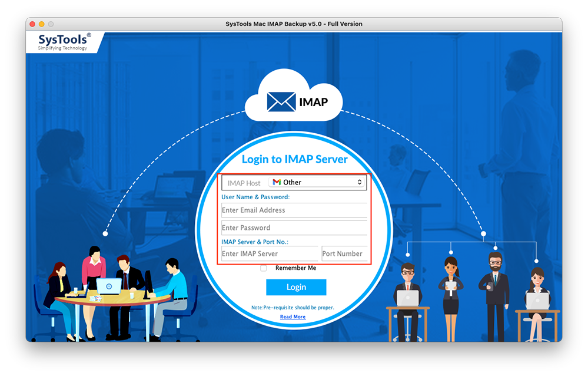This screenshot has height=376, width=588.
Task: Click the 'Note:Pre-requisite should be proper.' text
Action: pos(293,307)
